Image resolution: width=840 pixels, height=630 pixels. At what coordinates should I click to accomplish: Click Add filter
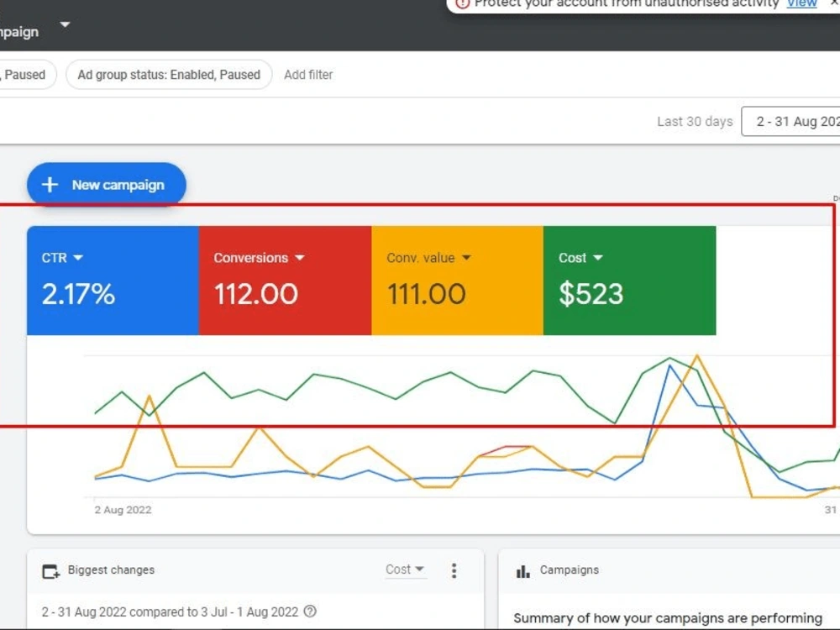click(x=308, y=75)
